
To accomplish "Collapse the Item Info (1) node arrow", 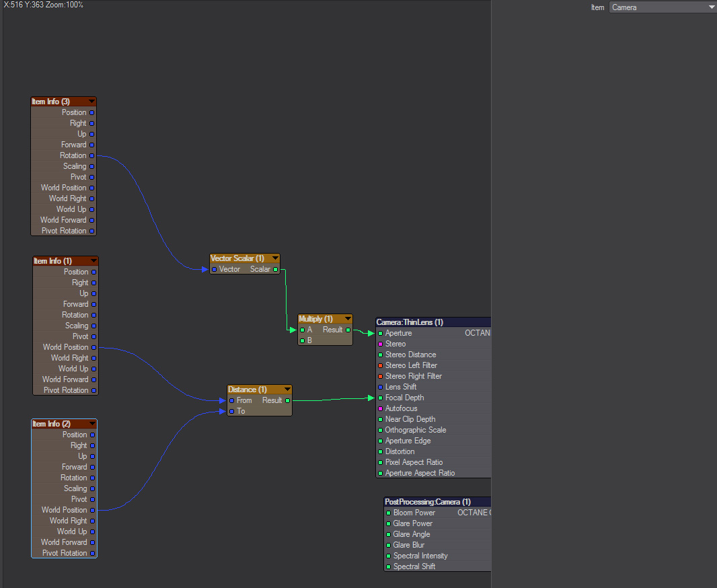I will tap(93, 260).
